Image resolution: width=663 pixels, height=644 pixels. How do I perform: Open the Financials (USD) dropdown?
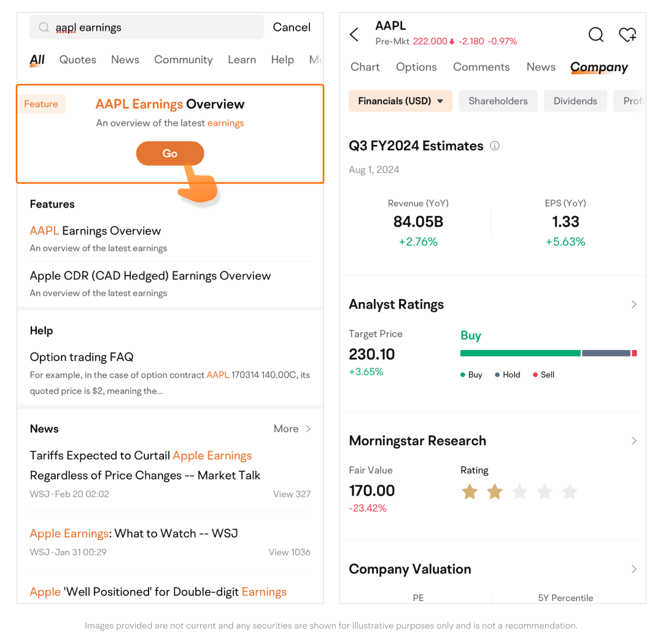400,101
